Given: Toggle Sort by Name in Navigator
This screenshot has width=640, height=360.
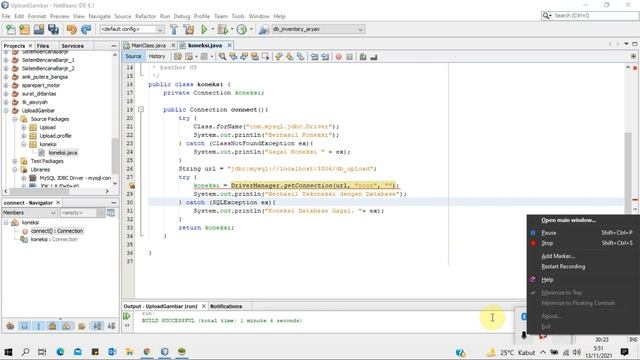Looking at the screenshot, I should 97,326.
